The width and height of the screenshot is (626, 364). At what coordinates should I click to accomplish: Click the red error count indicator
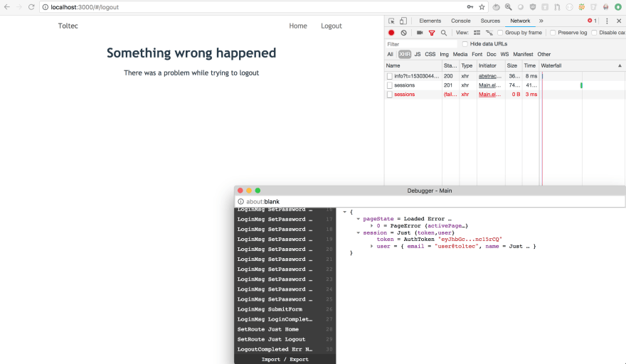(x=592, y=21)
